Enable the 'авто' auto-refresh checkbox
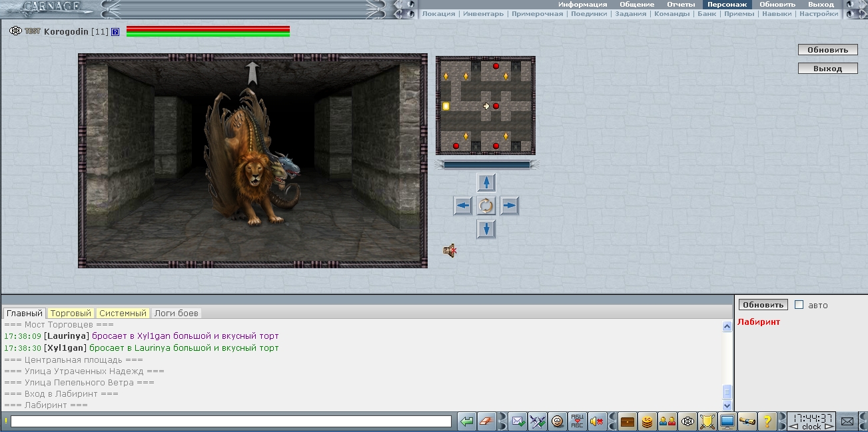 (x=799, y=305)
